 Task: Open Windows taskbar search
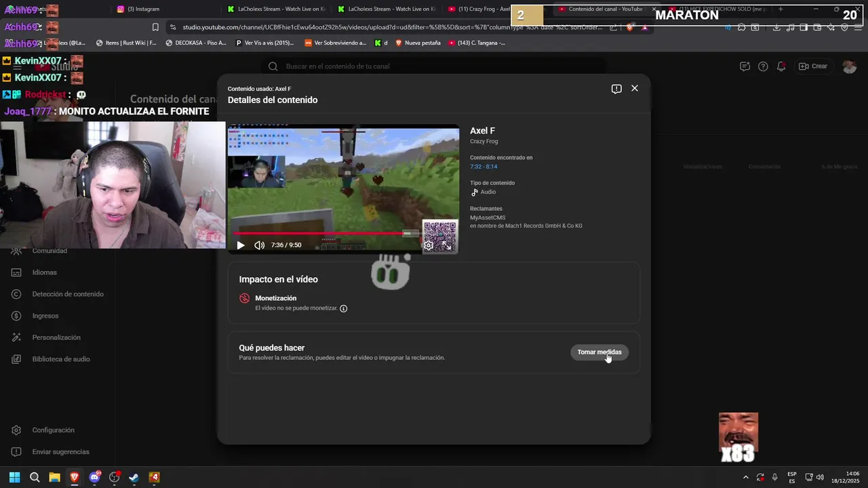pos(35,477)
